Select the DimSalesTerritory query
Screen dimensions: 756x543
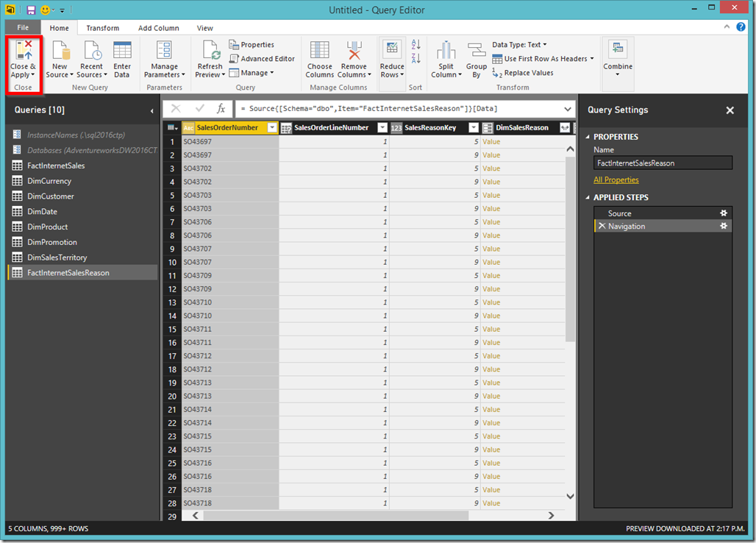(82, 258)
